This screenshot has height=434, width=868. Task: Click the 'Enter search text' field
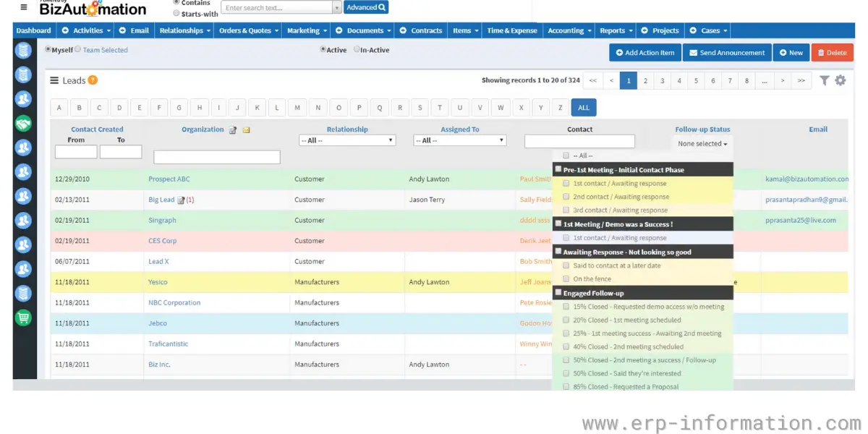pos(277,7)
